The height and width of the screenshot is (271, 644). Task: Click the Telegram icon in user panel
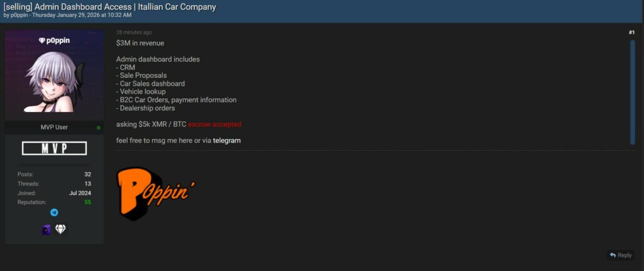(x=54, y=213)
